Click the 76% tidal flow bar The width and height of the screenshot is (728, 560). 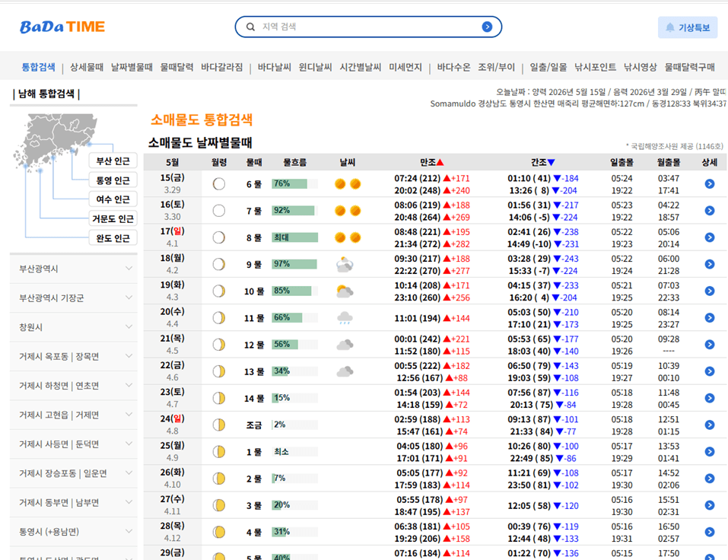click(x=294, y=184)
